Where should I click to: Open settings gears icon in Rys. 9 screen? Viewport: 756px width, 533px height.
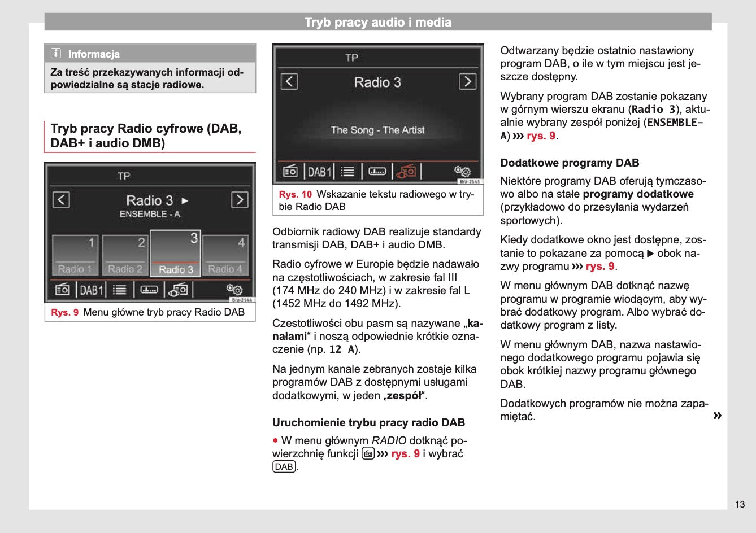[234, 290]
